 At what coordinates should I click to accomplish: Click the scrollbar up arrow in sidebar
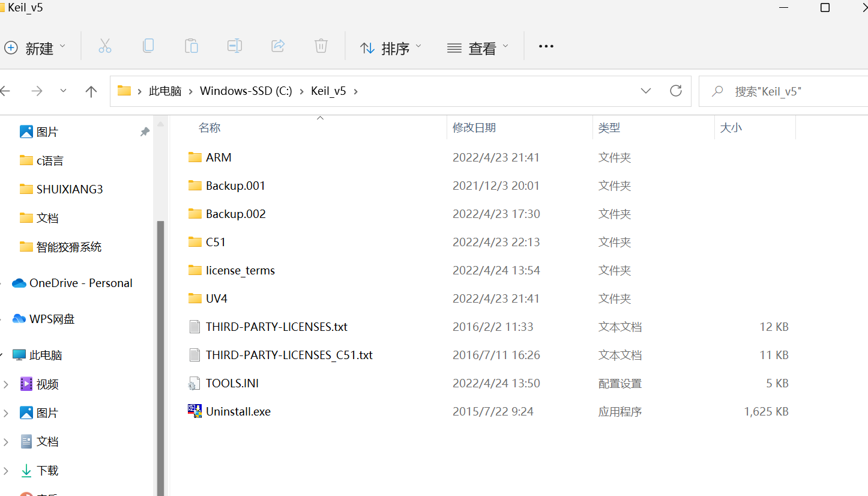(160, 124)
